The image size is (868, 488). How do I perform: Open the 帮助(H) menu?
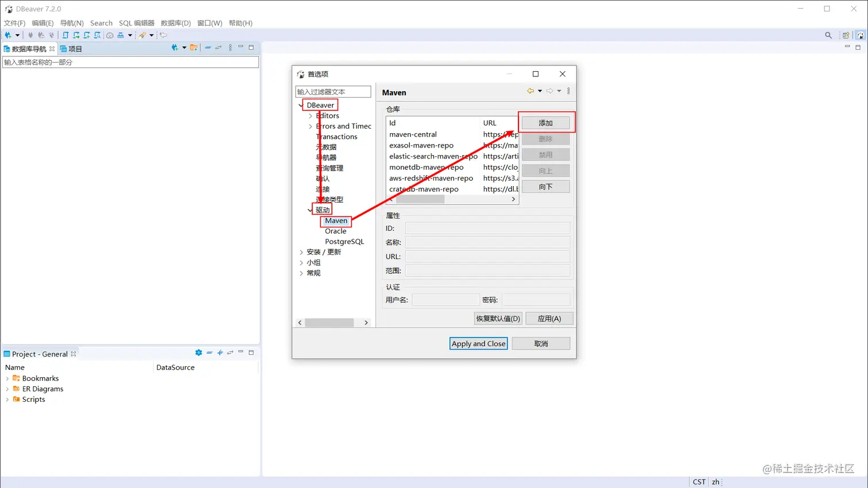tap(241, 23)
